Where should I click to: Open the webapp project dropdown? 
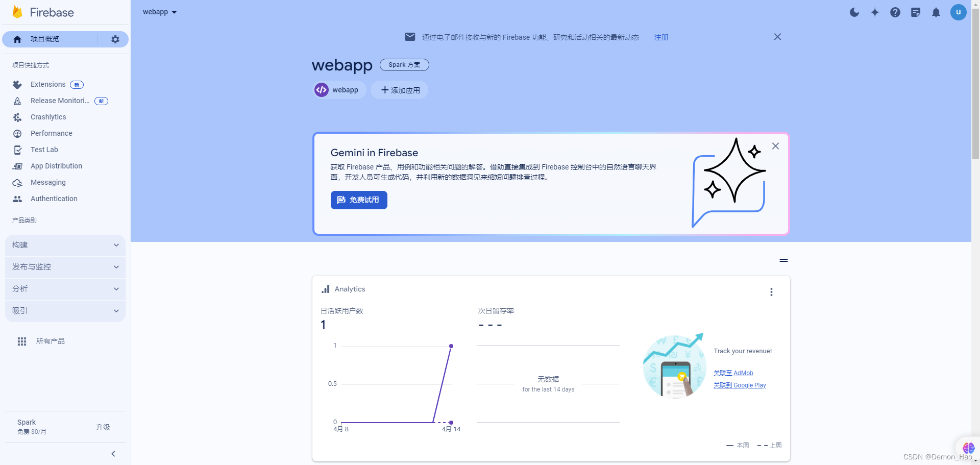click(x=159, y=12)
